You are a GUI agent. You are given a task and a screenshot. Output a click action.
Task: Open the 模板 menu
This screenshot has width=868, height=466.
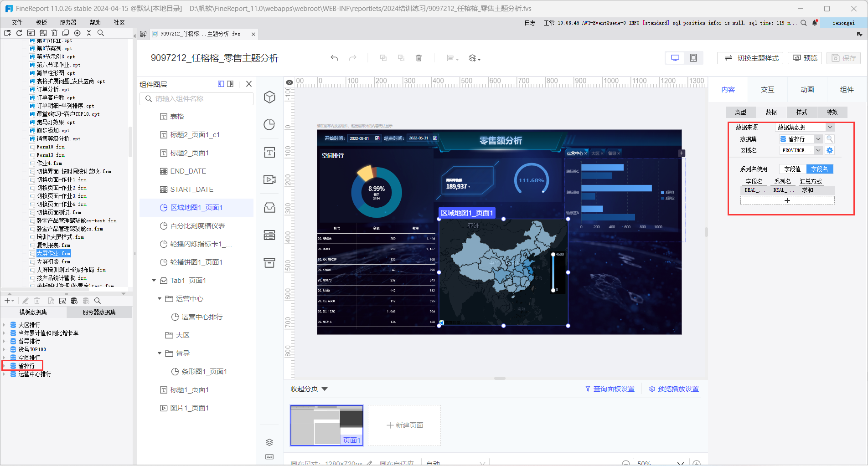tap(41, 22)
